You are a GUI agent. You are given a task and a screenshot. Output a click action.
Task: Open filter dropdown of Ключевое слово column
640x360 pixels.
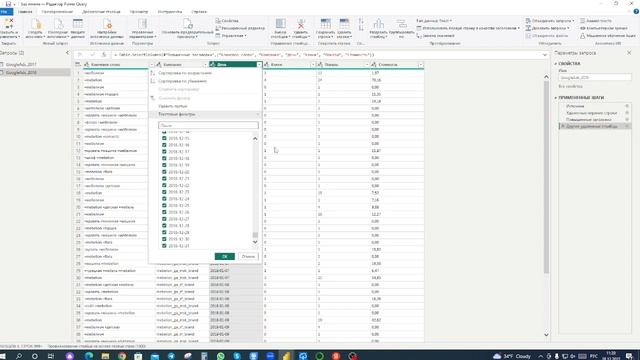coord(151,64)
